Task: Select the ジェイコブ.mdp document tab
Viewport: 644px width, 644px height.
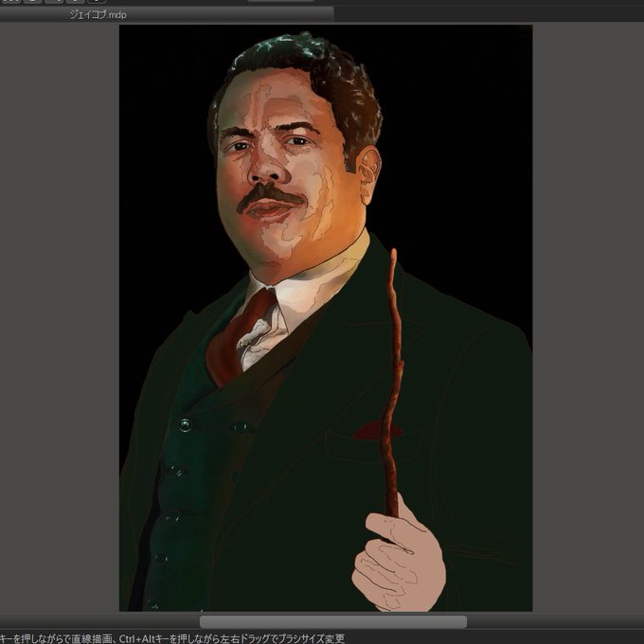Action: 167,15
